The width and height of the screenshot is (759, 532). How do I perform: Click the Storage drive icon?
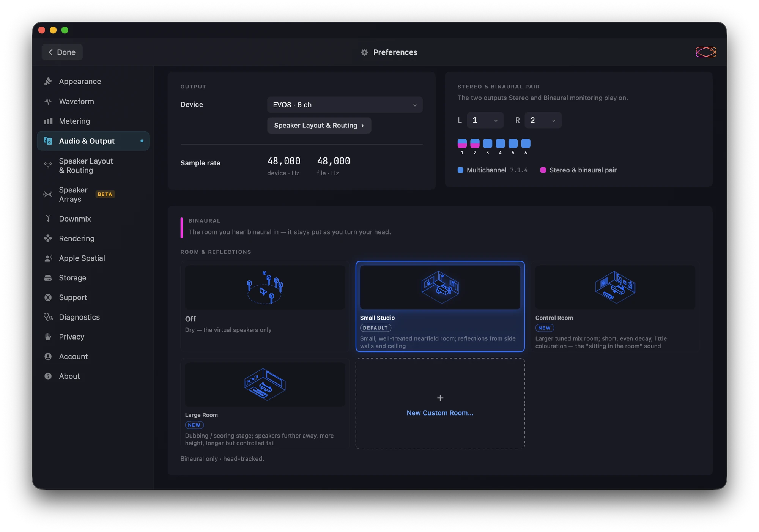pyautogui.click(x=48, y=278)
